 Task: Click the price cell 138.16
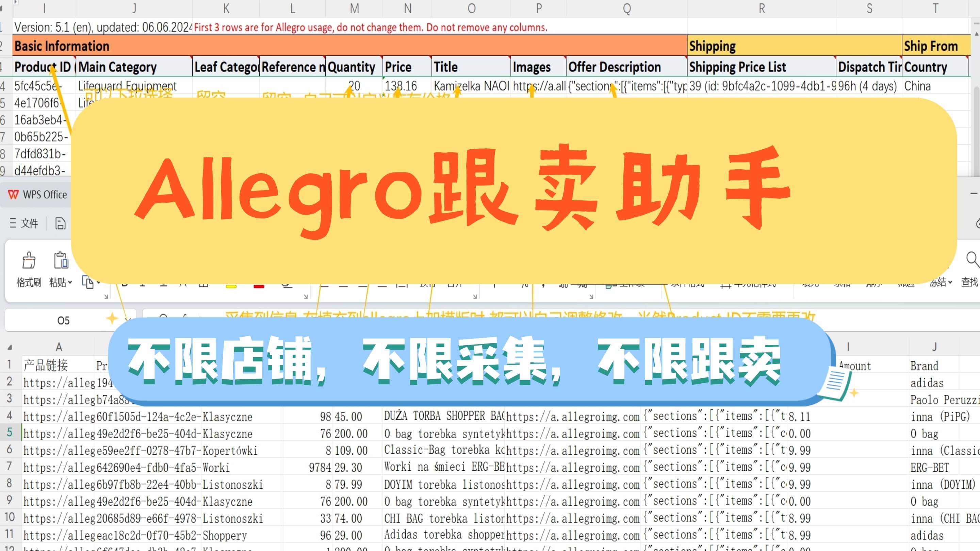point(407,86)
